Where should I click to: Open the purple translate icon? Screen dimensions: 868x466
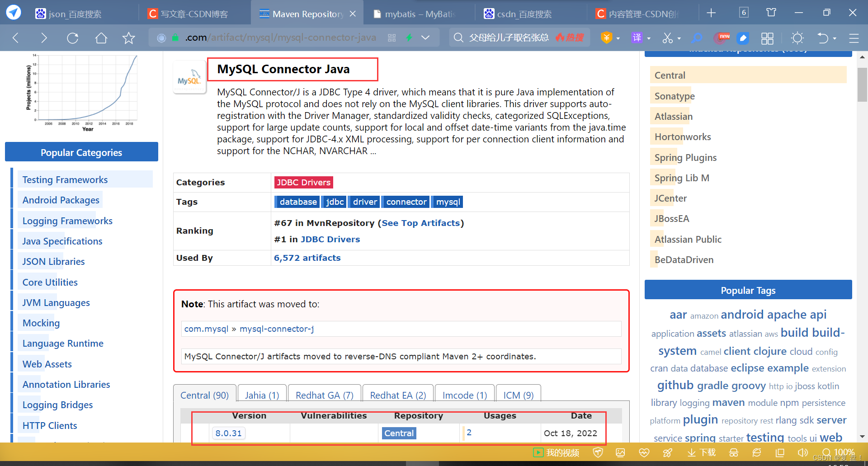click(x=637, y=38)
